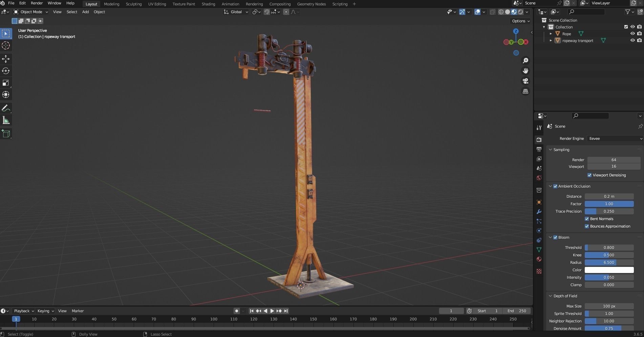This screenshot has width=644, height=337.
Task: Open the Tool properties tab
Action: click(x=539, y=128)
